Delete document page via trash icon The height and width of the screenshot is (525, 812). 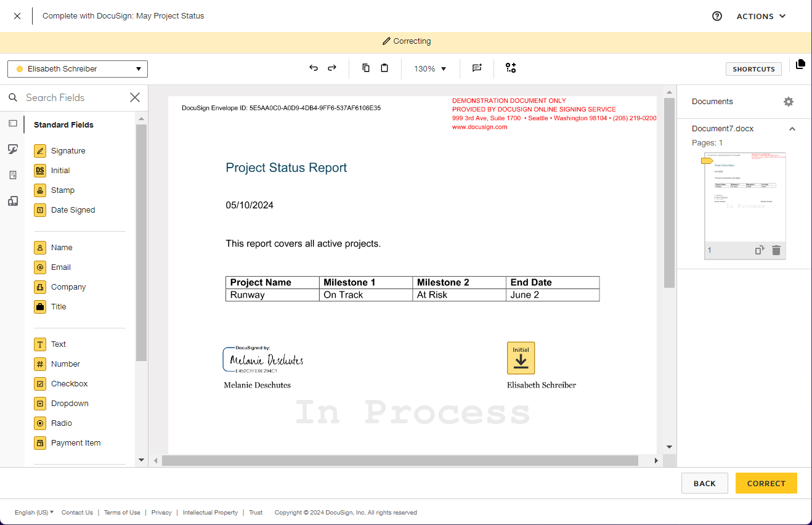click(x=776, y=250)
